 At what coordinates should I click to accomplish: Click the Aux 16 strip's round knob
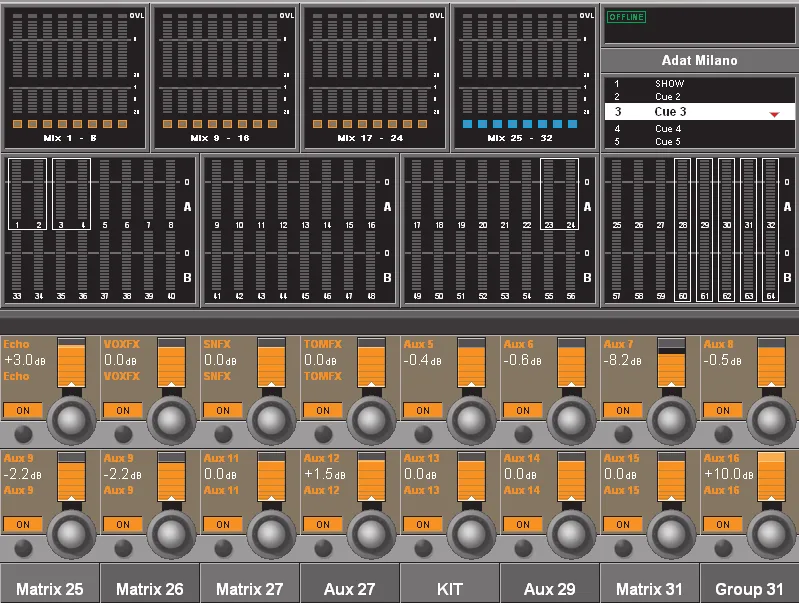[x=770, y=535]
